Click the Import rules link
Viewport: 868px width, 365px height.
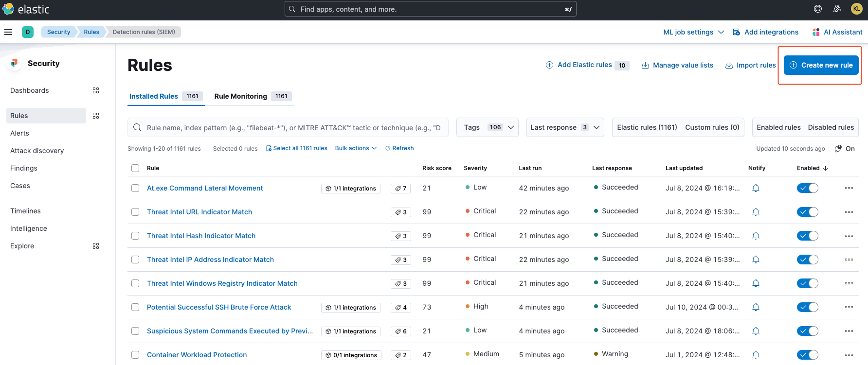click(x=750, y=65)
